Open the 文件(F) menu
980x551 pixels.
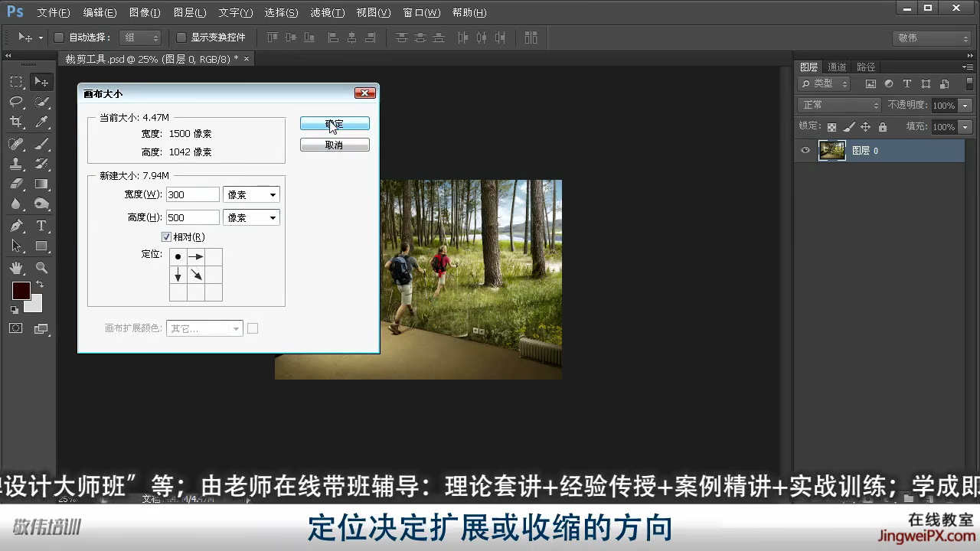pyautogui.click(x=54, y=12)
